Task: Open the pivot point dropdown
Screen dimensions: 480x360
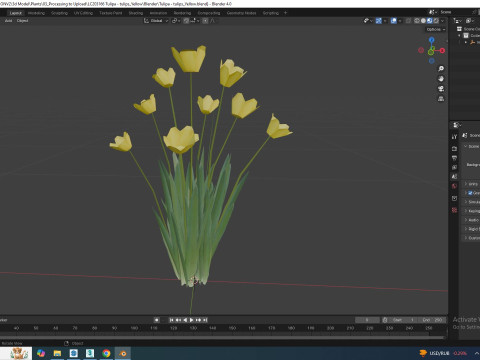Action: pos(176,21)
